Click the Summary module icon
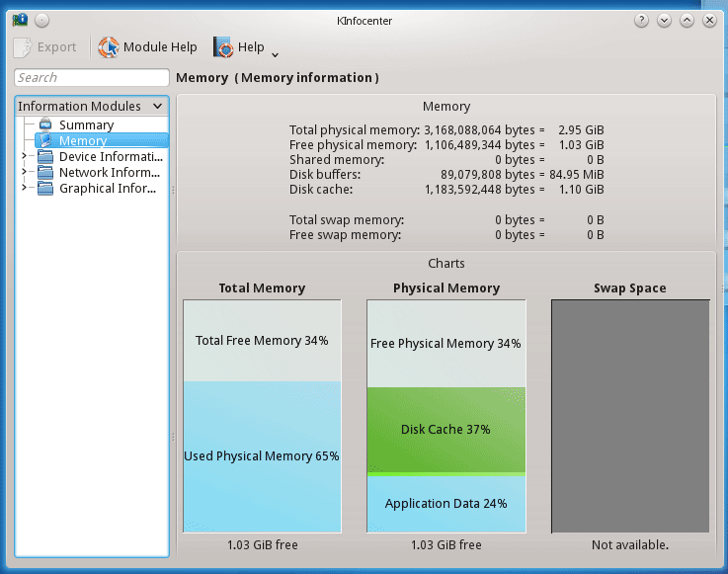728x574 pixels. (x=45, y=124)
